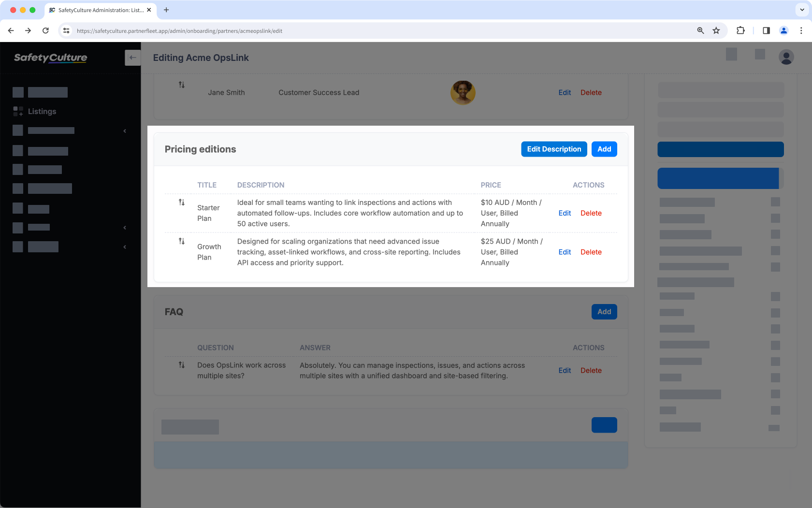Image resolution: width=812 pixels, height=508 pixels.
Task: Click the reorder handle for Growth Plan
Action: (182, 241)
